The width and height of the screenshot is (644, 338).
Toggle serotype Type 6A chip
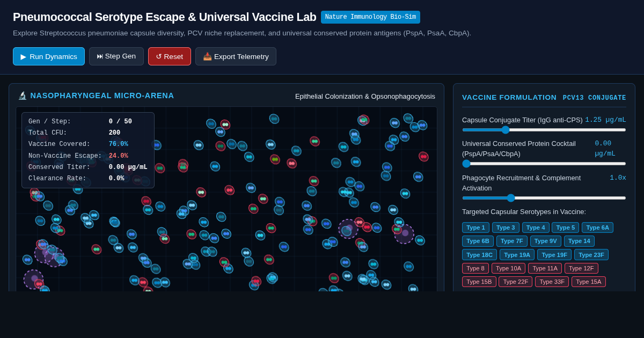point(597,227)
